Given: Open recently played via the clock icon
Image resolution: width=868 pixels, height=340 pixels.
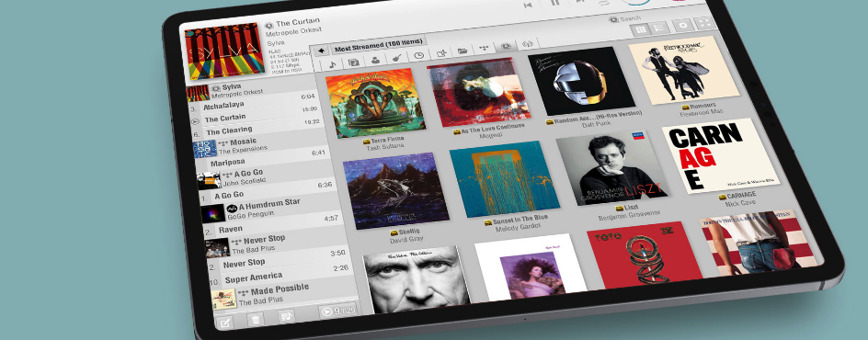Looking at the screenshot, I should [419, 56].
